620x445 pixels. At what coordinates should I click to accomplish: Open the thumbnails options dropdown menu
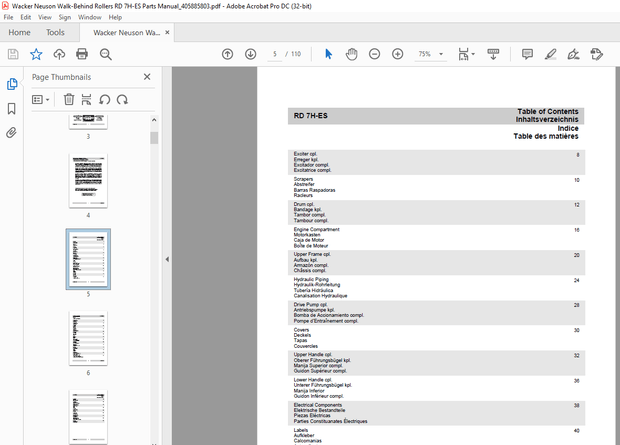(x=40, y=99)
